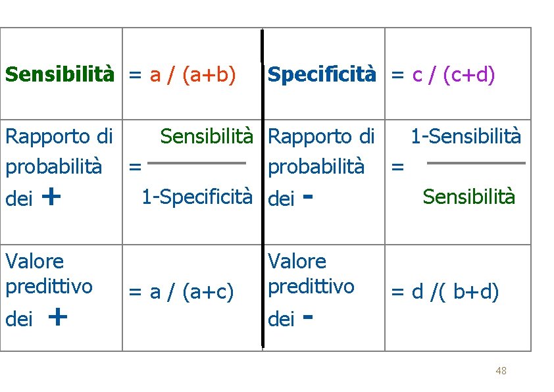Click the plus sign under Valore predittivo

point(58,318)
